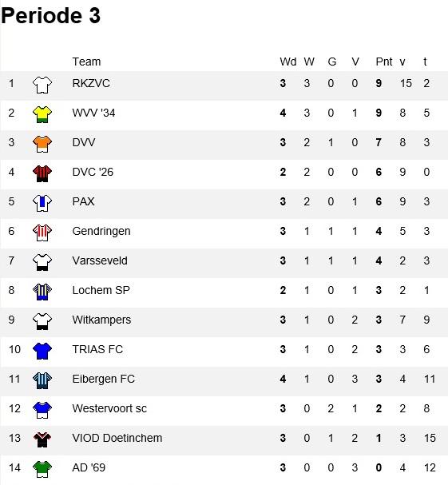Click the Team column header
The width and height of the screenshot is (448, 485).
(x=86, y=62)
